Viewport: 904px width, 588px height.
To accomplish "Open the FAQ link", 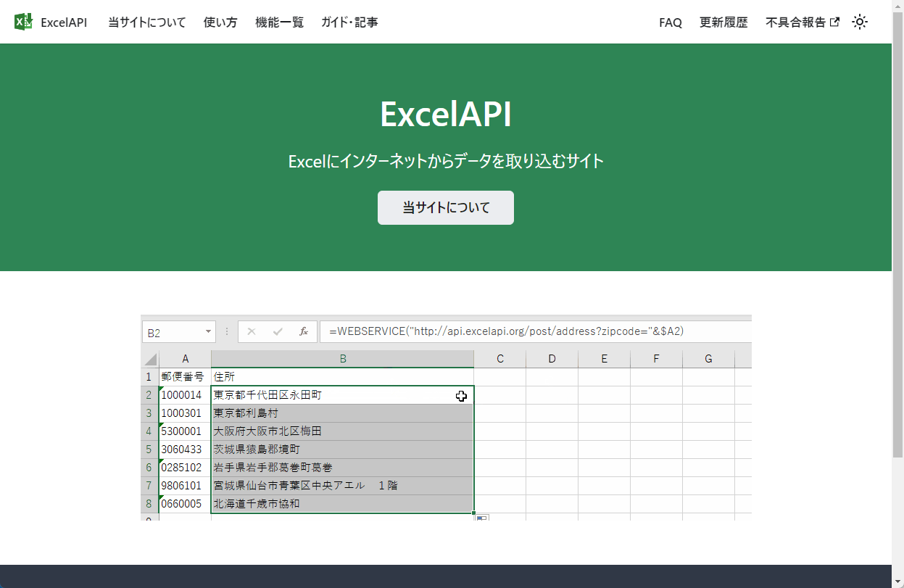I will point(670,22).
